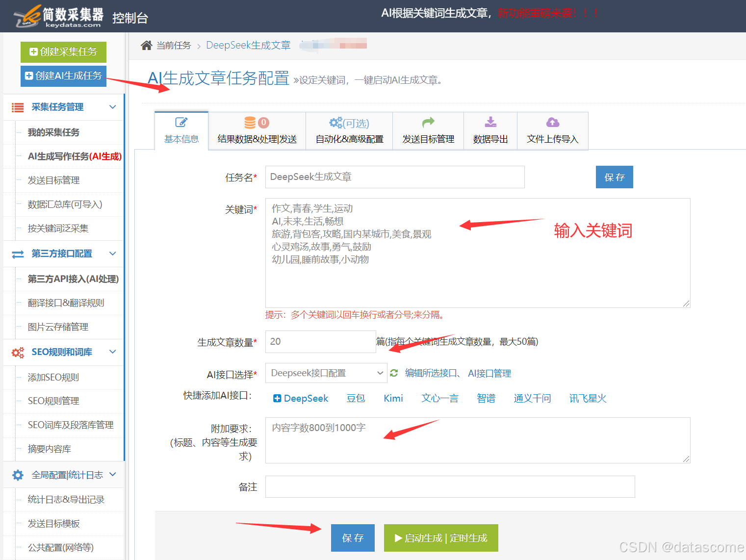The image size is (746, 560).
Task: Click the plus icon on 创建采集任务 button
Action: (x=33, y=51)
